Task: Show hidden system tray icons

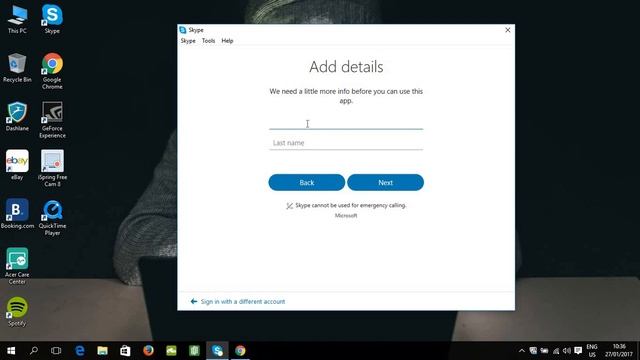Action: tap(522, 351)
